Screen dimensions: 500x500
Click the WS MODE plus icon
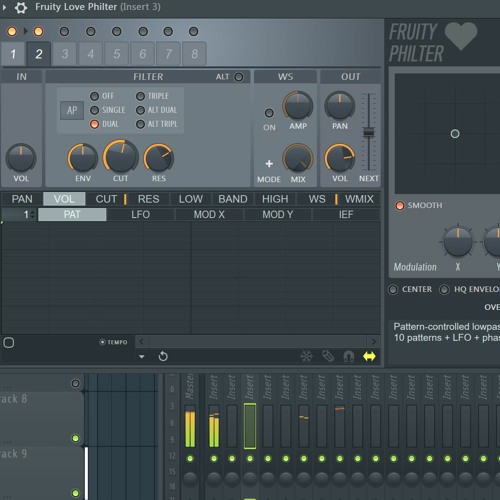(x=269, y=164)
